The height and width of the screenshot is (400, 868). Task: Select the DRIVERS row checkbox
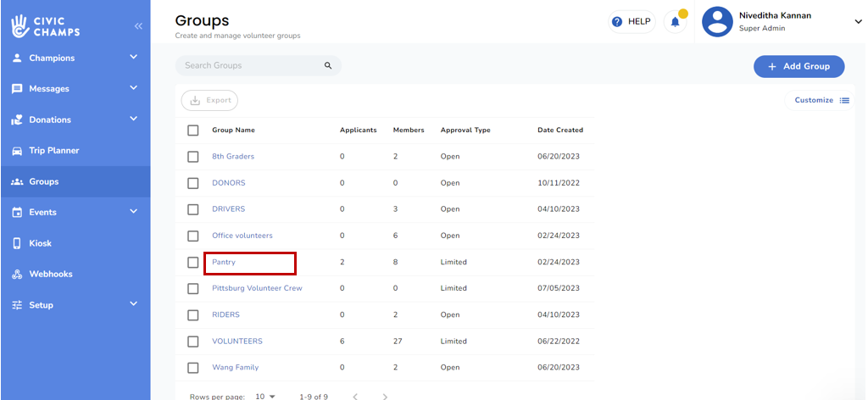(193, 209)
